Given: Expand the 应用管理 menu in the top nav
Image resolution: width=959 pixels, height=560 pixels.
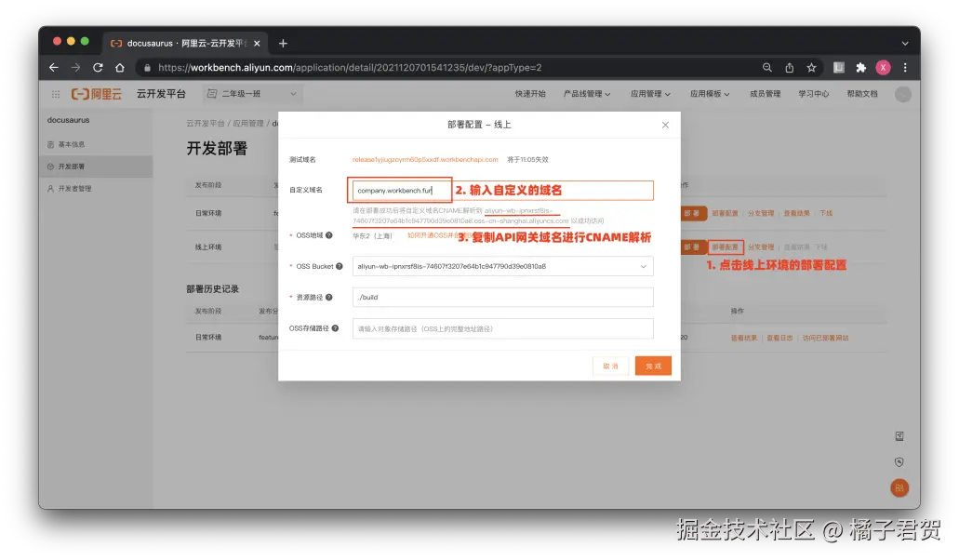Looking at the screenshot, I should pos(651,94).
